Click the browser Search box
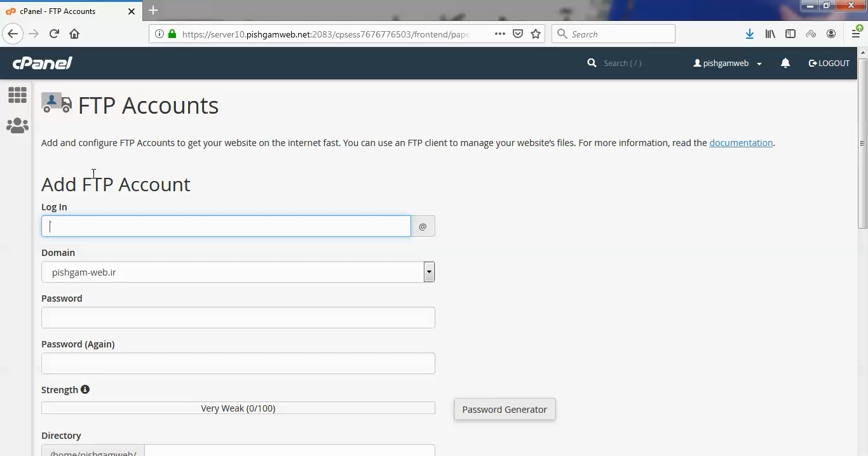Screen dimensions: 868x456 pos(613,34)
